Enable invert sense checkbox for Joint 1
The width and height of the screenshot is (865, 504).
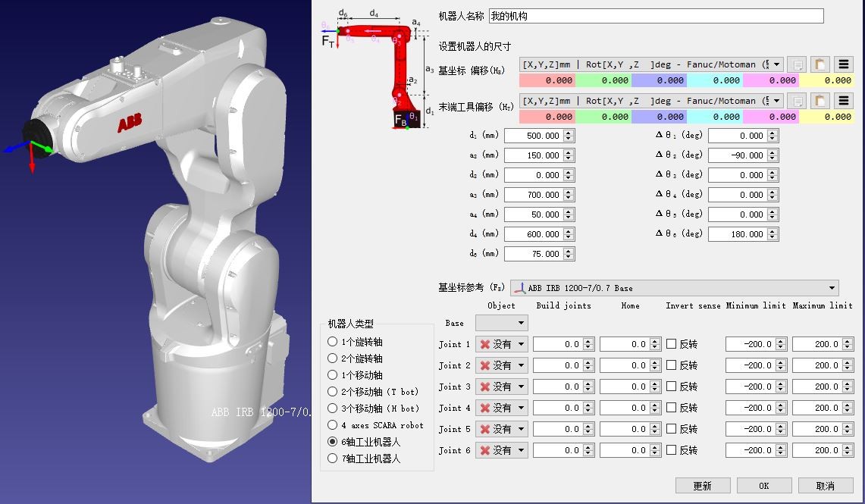671,344
